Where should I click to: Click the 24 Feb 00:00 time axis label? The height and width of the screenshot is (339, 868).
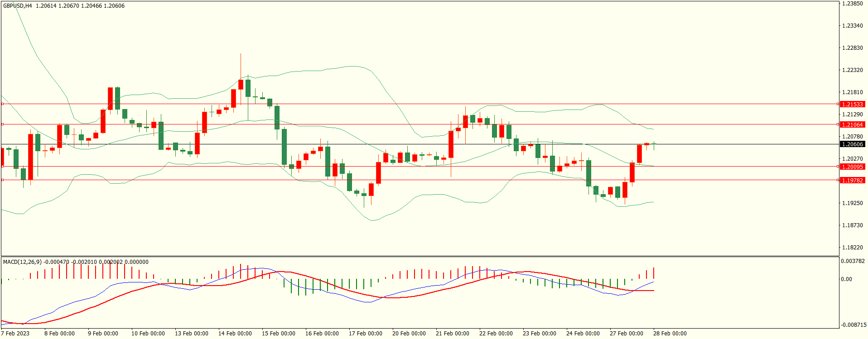(583, 334)
